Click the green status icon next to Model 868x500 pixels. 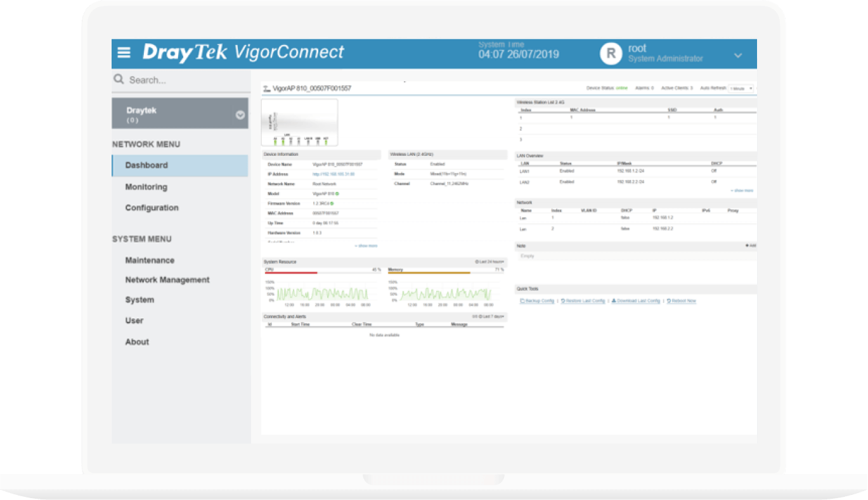click(x=337, y=193)
